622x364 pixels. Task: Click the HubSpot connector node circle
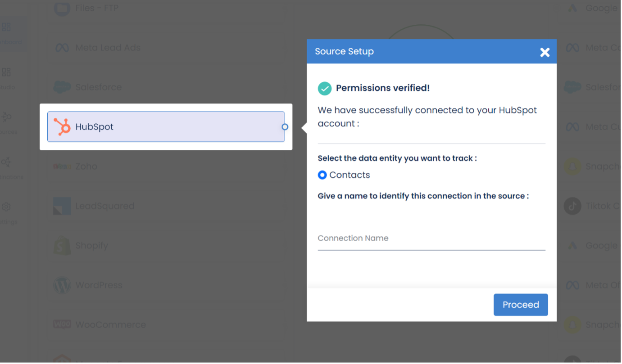[286, 127]
